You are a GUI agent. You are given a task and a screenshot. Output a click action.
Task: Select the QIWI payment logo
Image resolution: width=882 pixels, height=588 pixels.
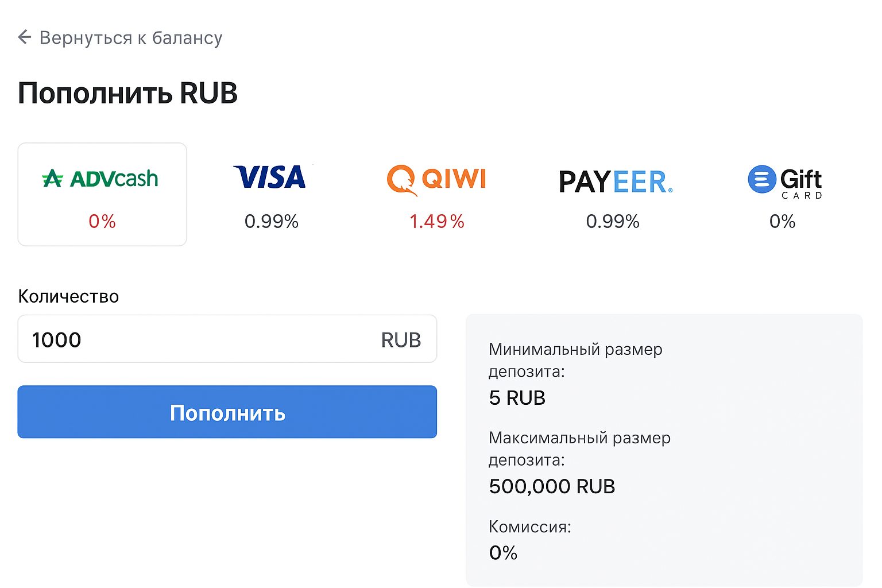tap(436, 180)
